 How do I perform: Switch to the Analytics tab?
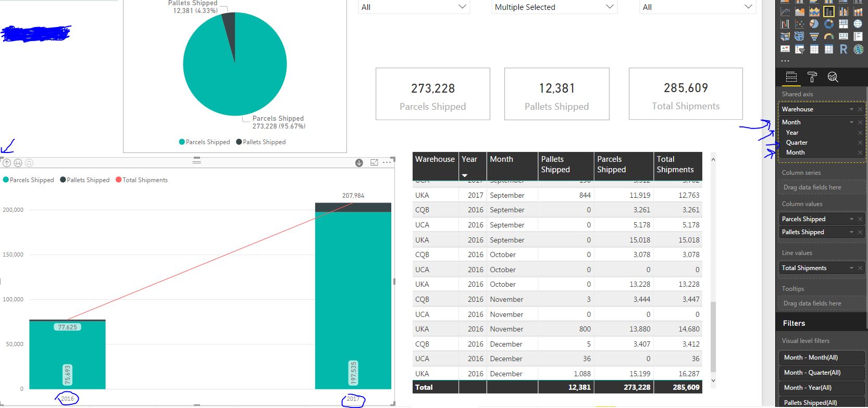point(833,78)
